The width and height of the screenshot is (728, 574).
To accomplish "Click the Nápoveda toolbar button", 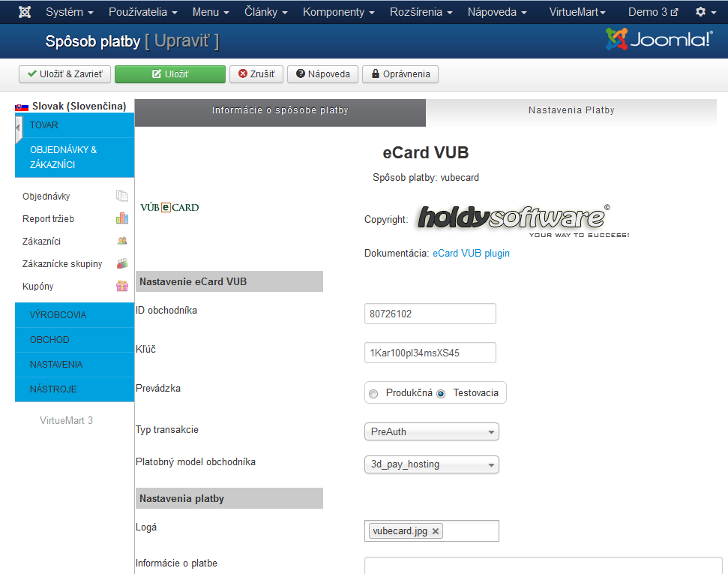I will pos(322,74).
